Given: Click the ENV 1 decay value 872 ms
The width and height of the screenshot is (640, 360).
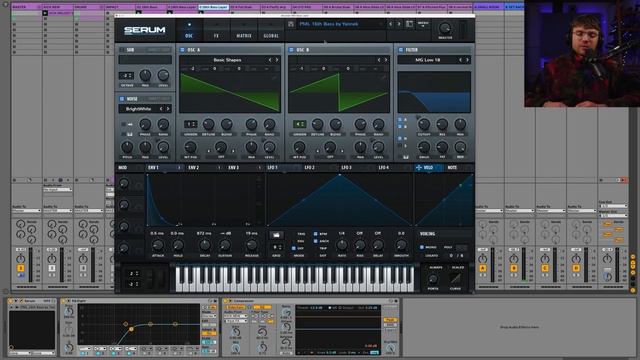Looking at the screenshot, I should 204,233.
